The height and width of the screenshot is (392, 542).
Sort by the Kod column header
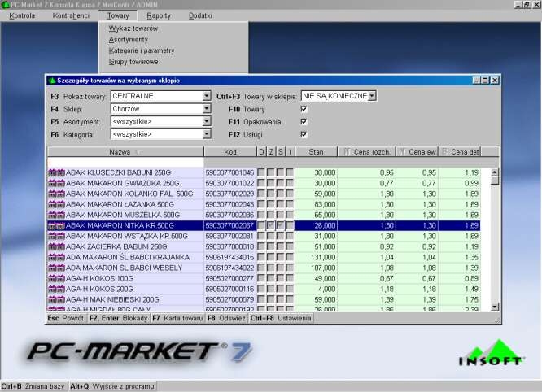point(230,151)
